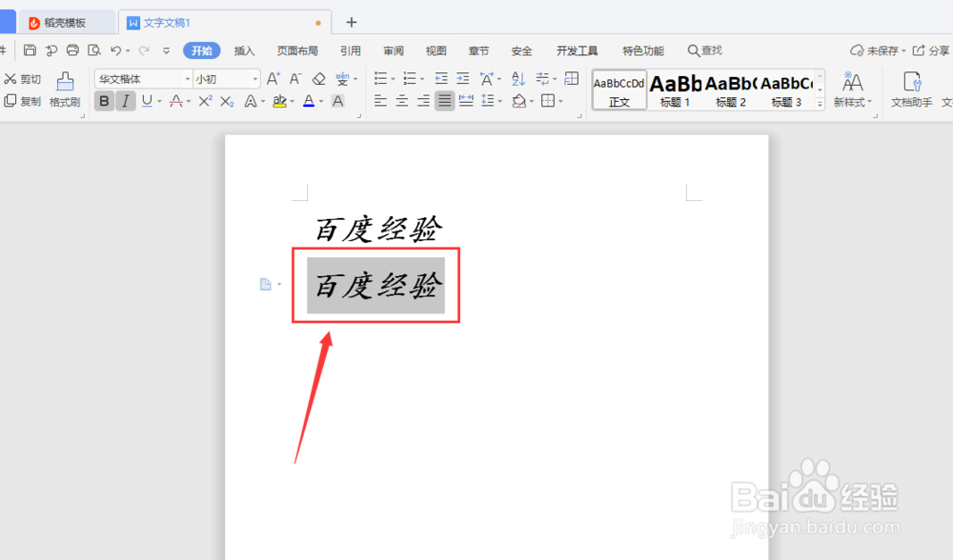Apply Superscript X² formatting
The image size is (953, 560).
coord(206,101)
